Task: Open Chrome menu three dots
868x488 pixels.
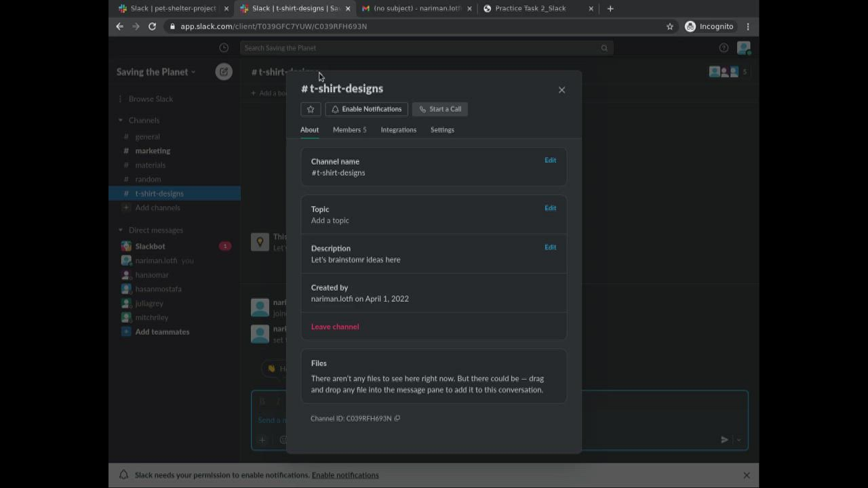Action: pyautogui.click(x=748, y=26)
